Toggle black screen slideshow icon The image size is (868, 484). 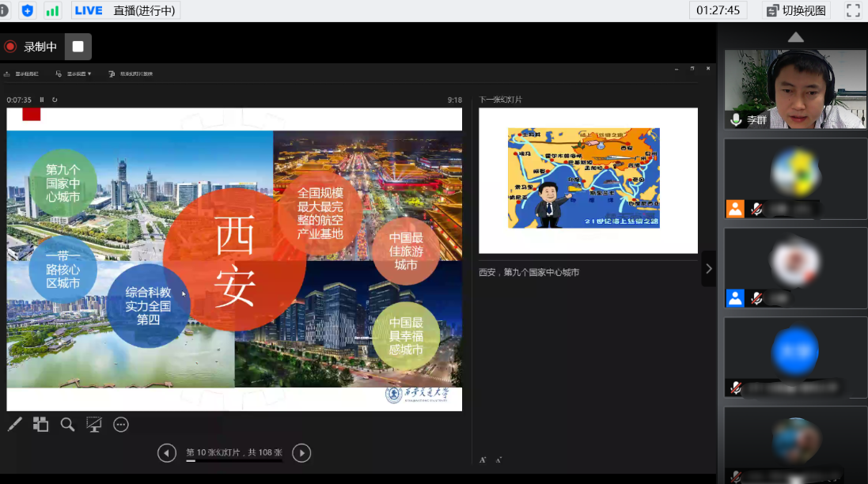pyautogui.click(x=94, y=425)
